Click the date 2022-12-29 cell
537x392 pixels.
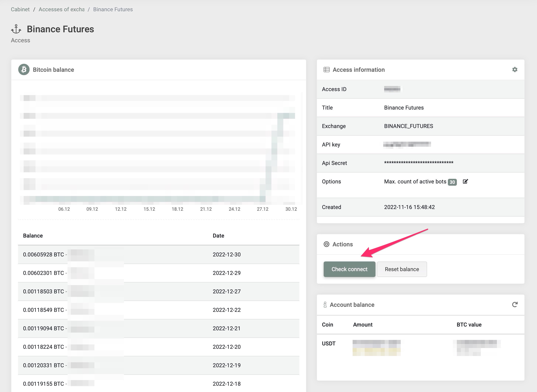(x=227, y=273)
